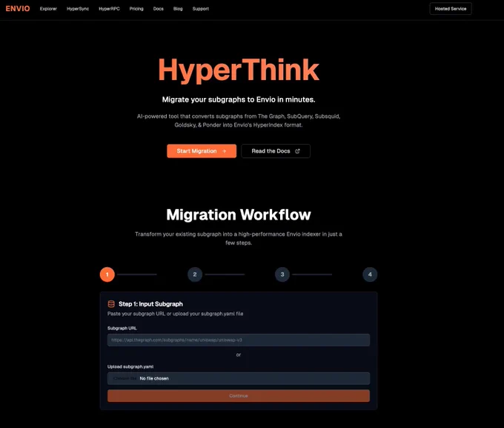
Task: Click the Upload subgraph.yaml label
Action: click(130, 366)
